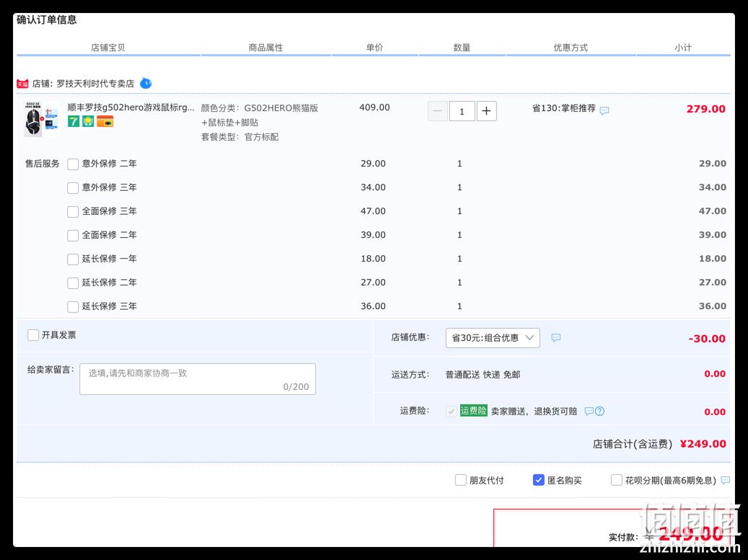Click the 单价 column header
748x560 pixels.
pyautogui.click(x=374, y=48)
